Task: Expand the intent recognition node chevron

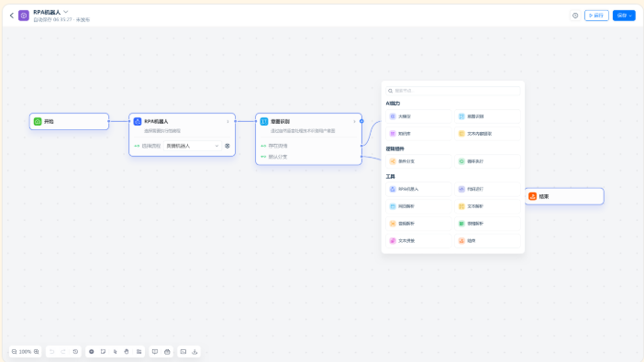Action: point(354,122)
